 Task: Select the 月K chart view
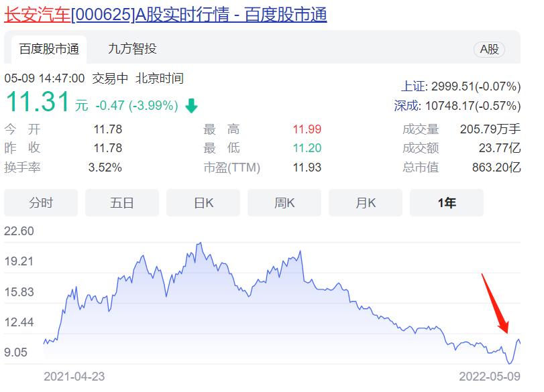(366, 203)
